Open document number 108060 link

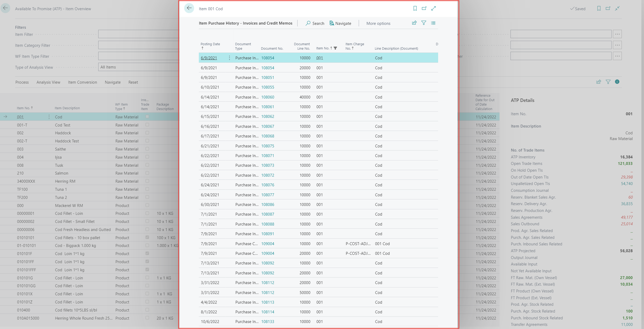coord(268,97)
